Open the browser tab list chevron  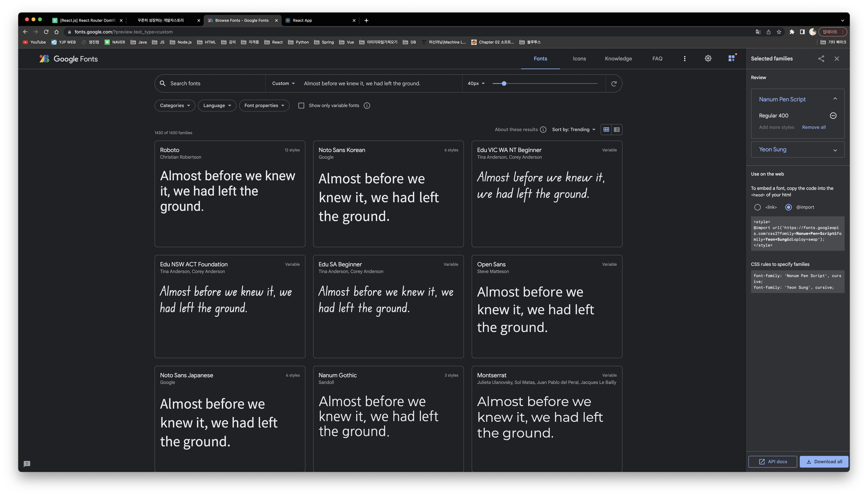[842, 20]
